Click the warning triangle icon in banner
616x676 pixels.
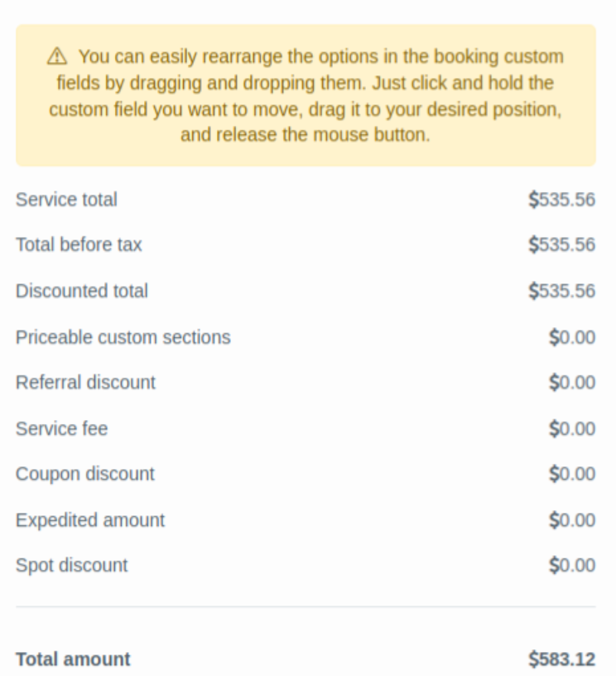pyautogui.click(x=56, y=56)
